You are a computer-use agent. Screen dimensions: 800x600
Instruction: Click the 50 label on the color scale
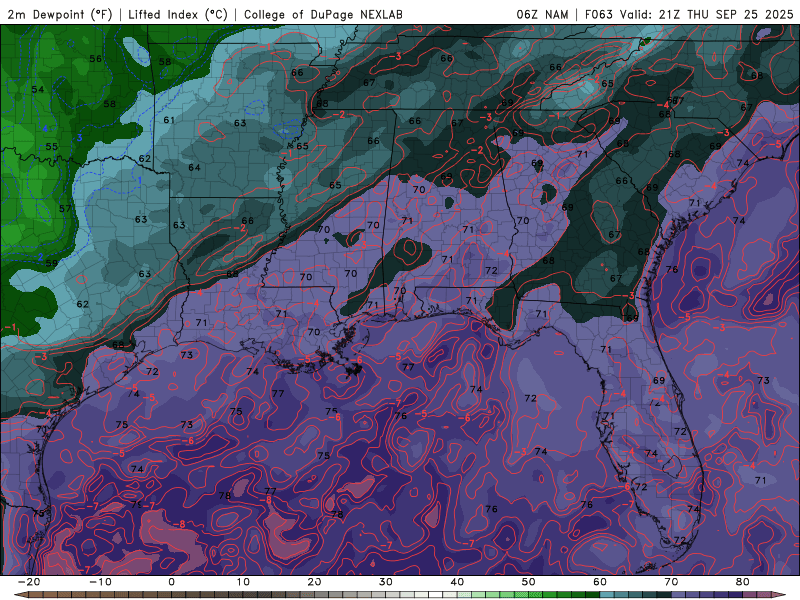click(529, 582)
